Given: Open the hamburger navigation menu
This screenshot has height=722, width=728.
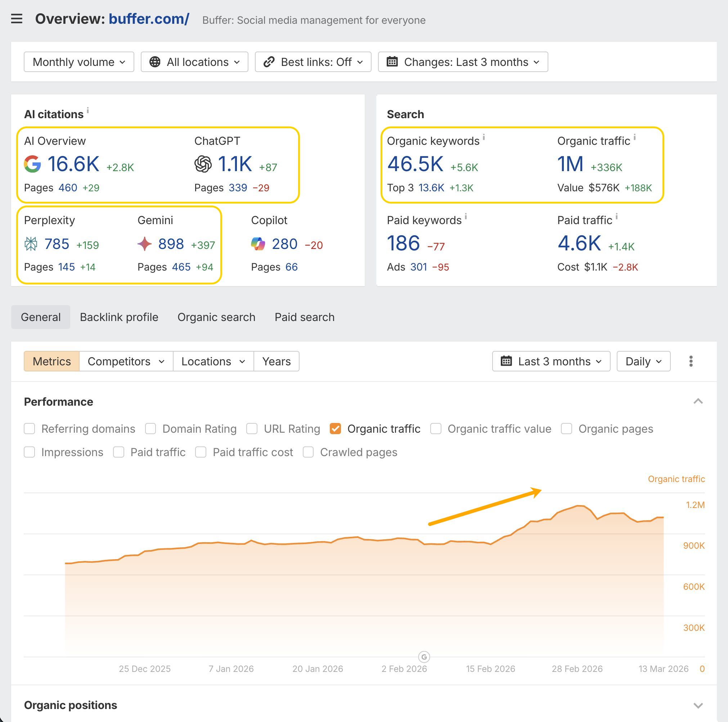Looking at the screenshot, I should [x=17, y=19].
